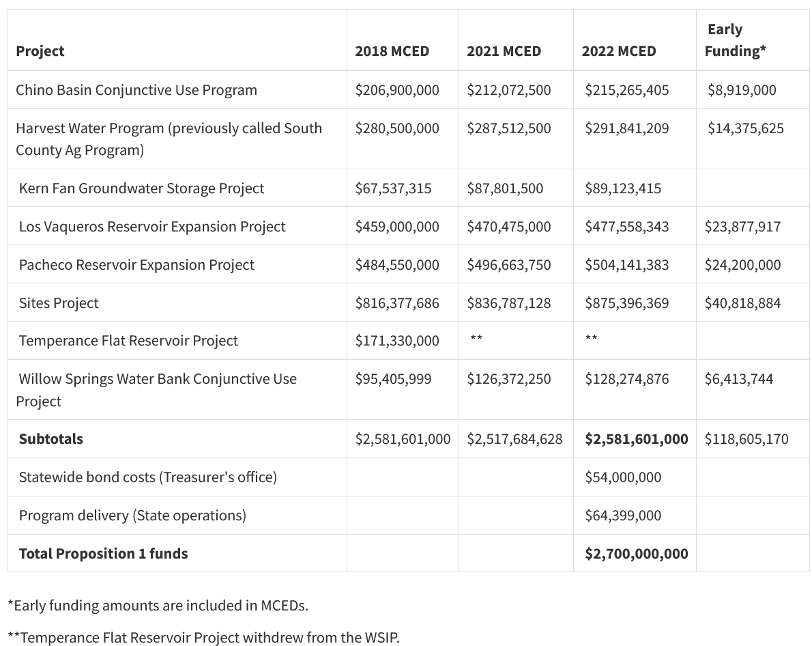Select Chino Basin Conjunctive Use Program row
The image size is (812, 646).
409,89
